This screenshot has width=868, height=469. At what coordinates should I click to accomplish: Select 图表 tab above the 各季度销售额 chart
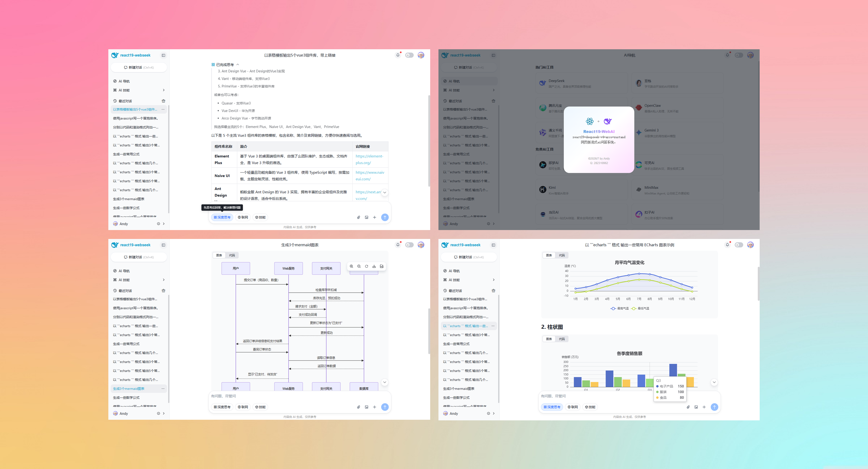[x=549, y=339]
